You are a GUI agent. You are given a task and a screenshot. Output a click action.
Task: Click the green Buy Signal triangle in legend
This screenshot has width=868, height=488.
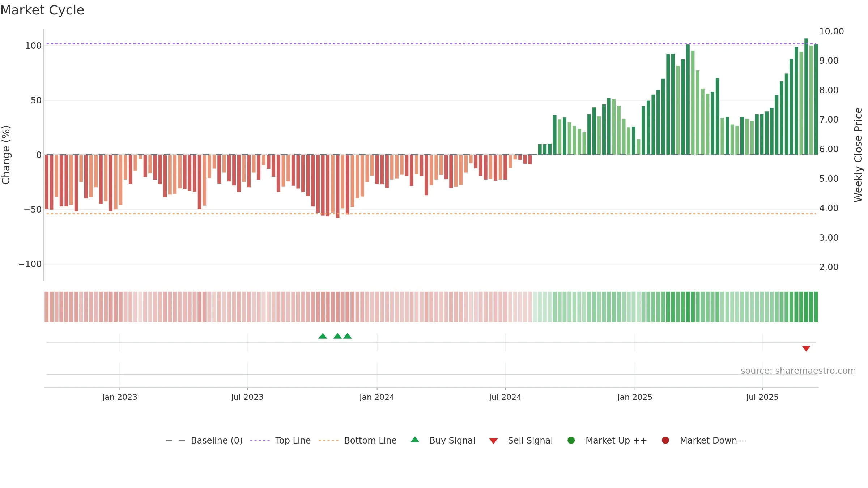coord(415,440)
